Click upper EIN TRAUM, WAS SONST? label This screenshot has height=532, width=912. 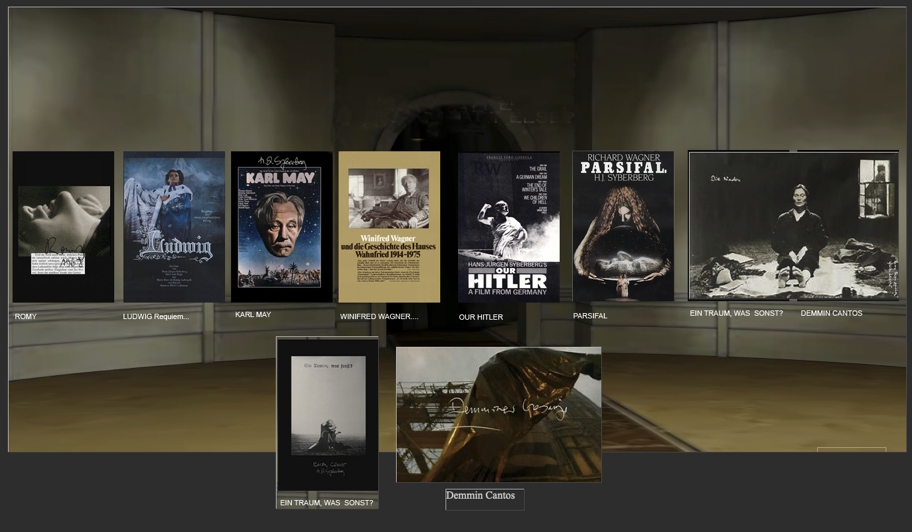click(x=736, y=314)
